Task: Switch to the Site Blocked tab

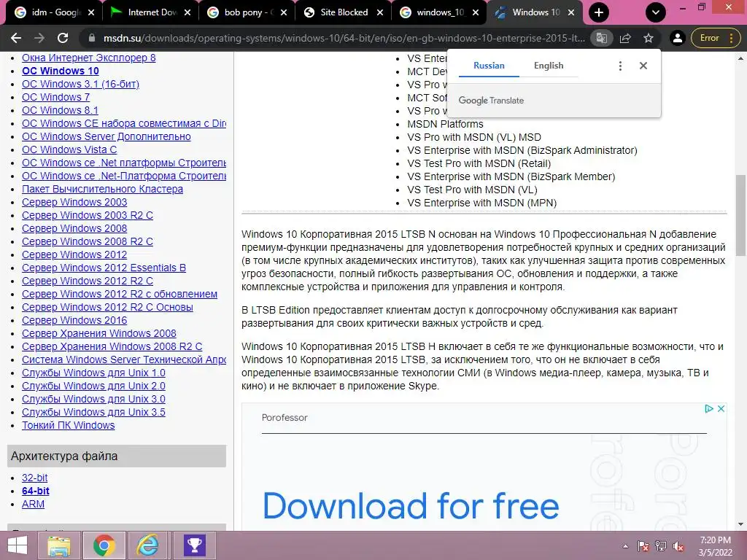Action: point(343,12)
